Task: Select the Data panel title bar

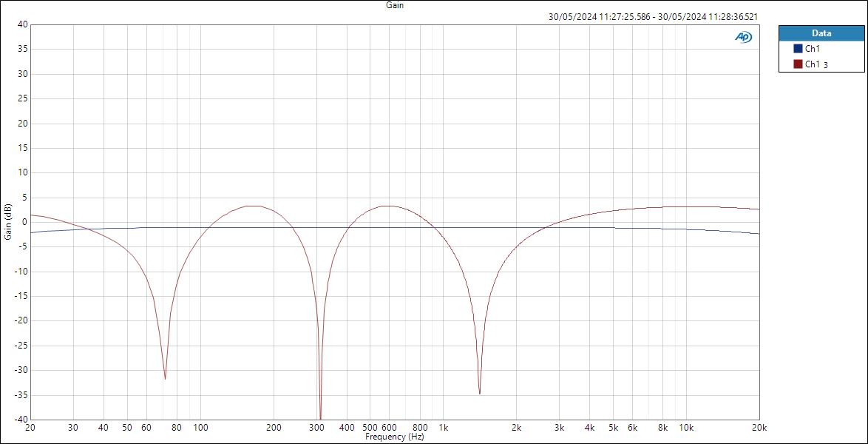Action: tap(821, 33)
